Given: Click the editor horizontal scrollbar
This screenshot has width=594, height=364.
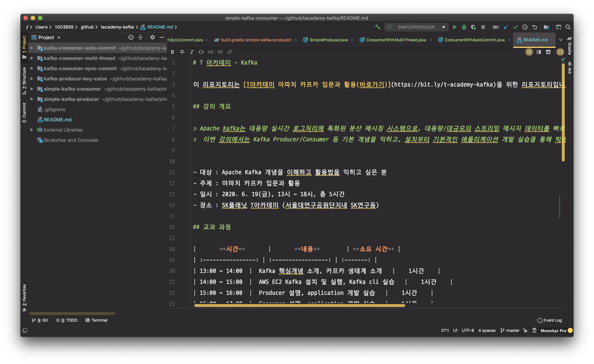Looking at the screenshot, I should [x=299, y=306].
